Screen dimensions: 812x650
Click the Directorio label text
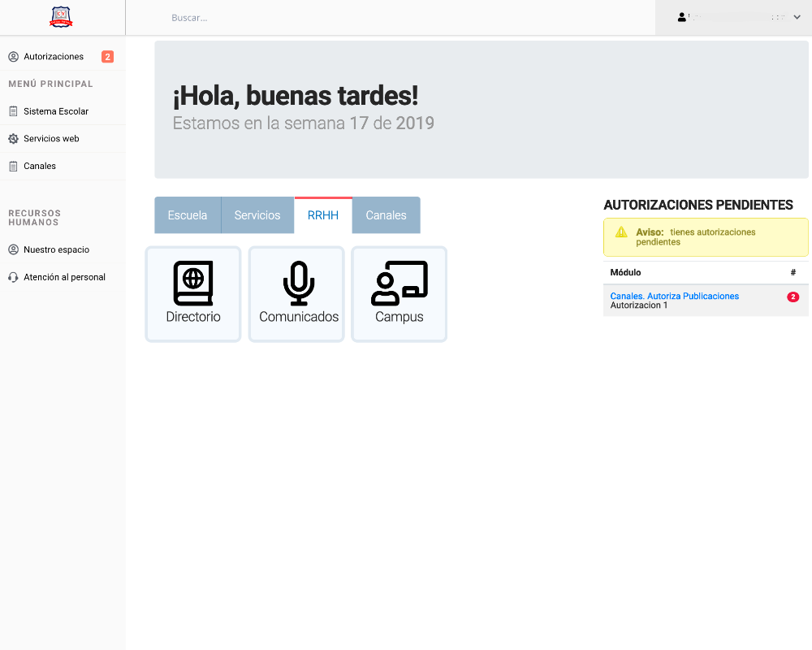tap(193, 317)
